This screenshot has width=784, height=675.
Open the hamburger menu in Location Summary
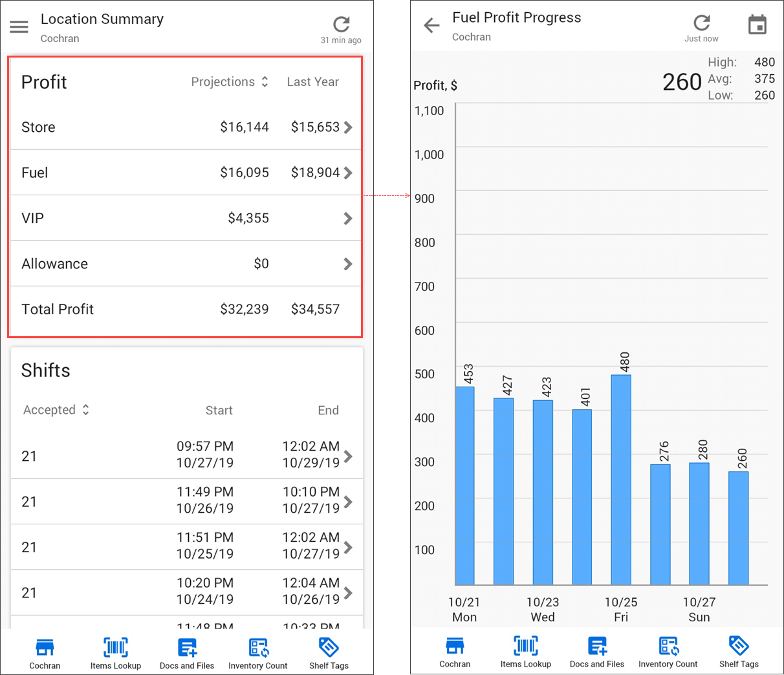(19, 27)
